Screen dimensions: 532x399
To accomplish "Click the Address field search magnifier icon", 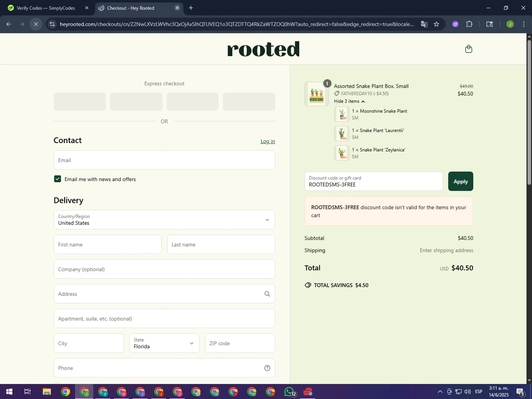I will (x=267, y=294).
